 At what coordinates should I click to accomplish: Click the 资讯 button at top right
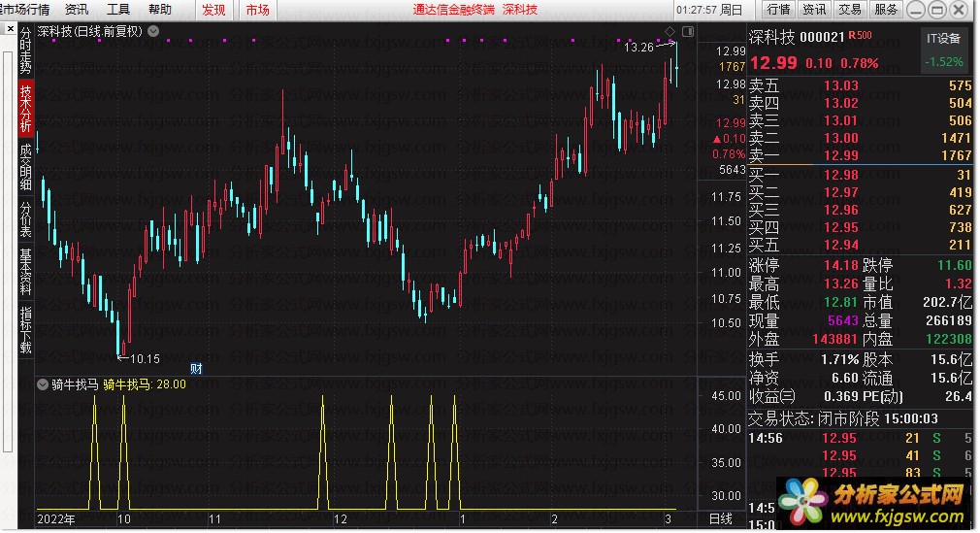pyautogui.click(x=814, y=10)
